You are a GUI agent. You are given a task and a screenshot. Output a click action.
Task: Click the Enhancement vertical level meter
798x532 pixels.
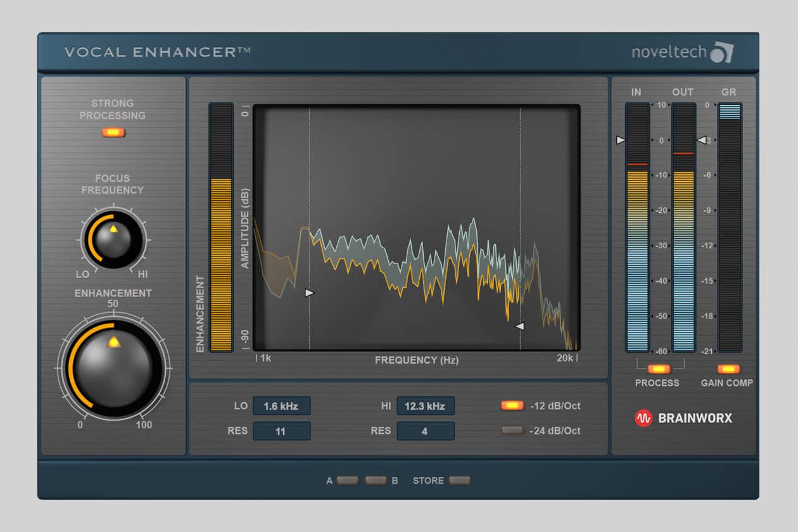pyautogui.click(x=221, y=227)
